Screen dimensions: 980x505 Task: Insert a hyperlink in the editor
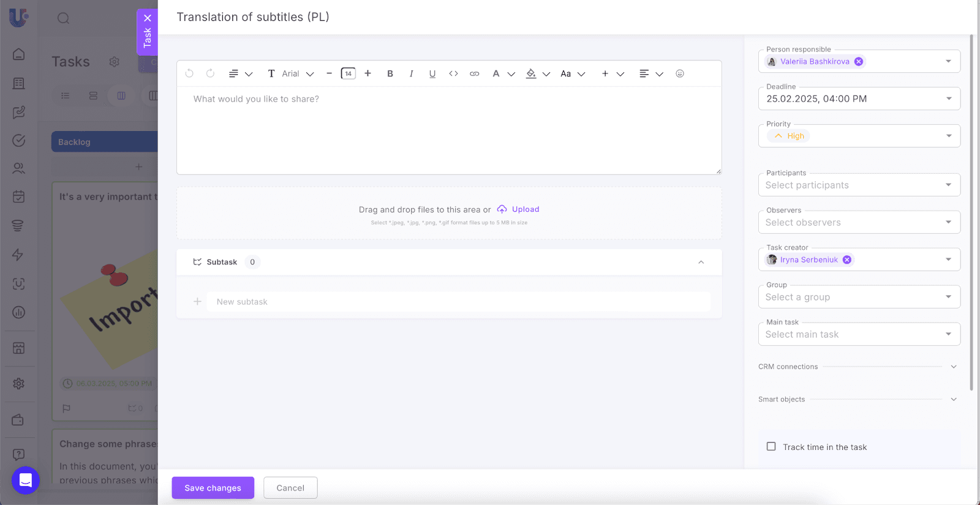(x=474, y=73)
